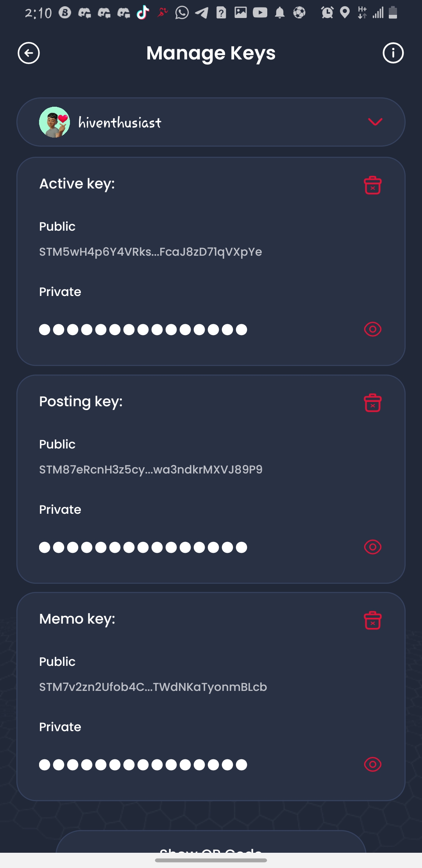Tap the Telegram status bar icon
The image size is (422, 868).
click(201, 13)
